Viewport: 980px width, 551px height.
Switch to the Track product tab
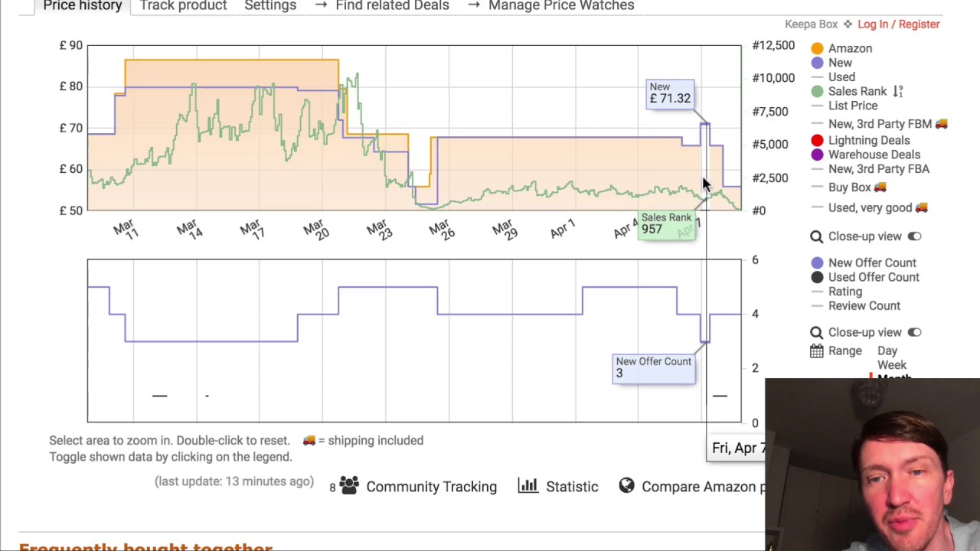click(183, 5)
